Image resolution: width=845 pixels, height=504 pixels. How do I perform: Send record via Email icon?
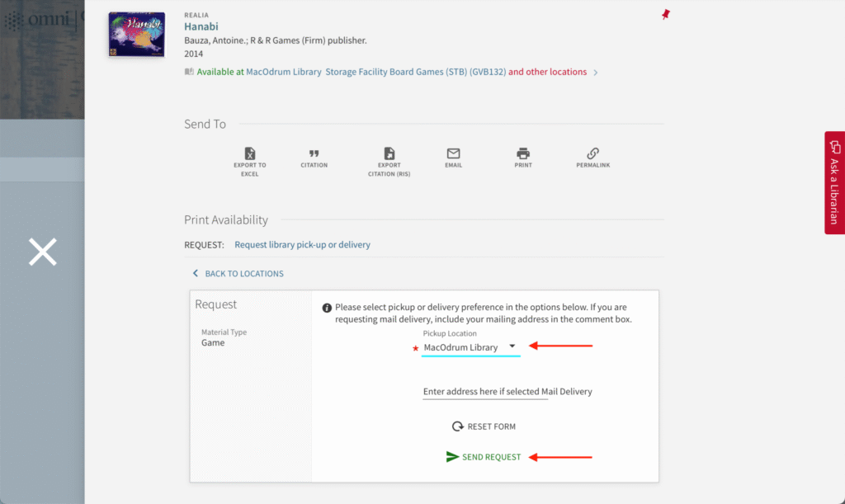(453, 154)
